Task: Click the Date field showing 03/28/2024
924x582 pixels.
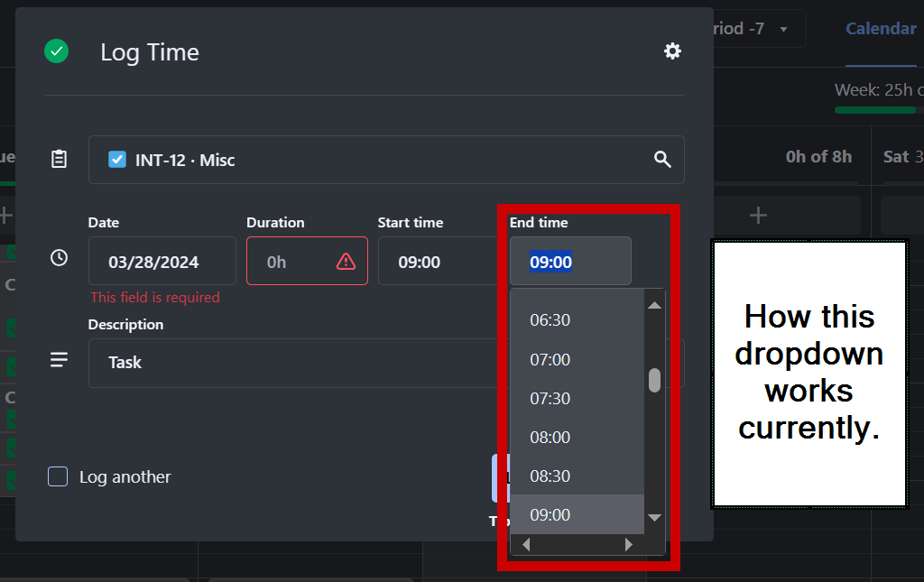Action: 162,262
